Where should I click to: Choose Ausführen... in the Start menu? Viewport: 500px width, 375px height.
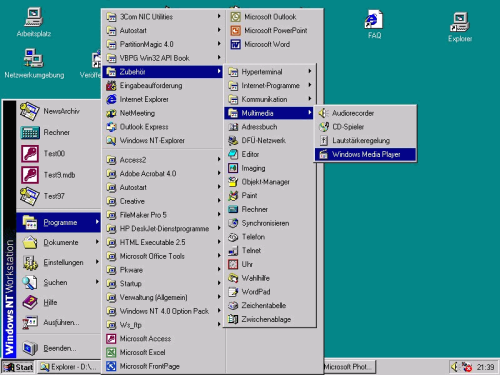click(x=58, y=322)
